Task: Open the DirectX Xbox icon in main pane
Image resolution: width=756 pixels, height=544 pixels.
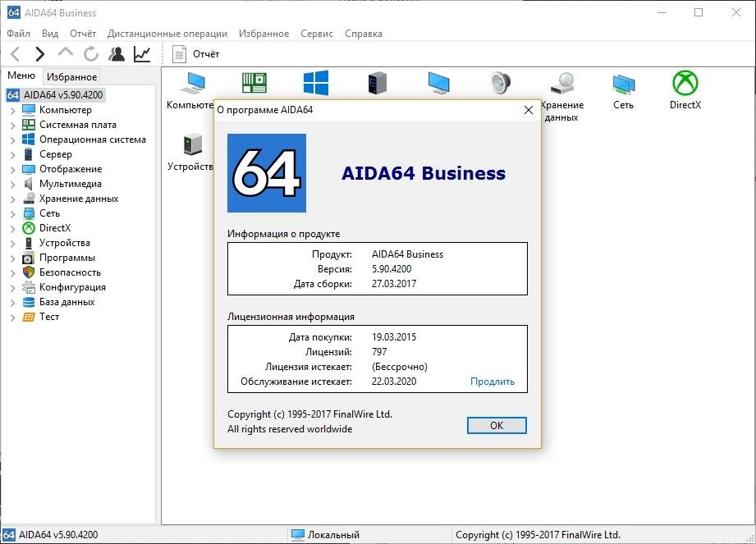Action: click(685, 83)
